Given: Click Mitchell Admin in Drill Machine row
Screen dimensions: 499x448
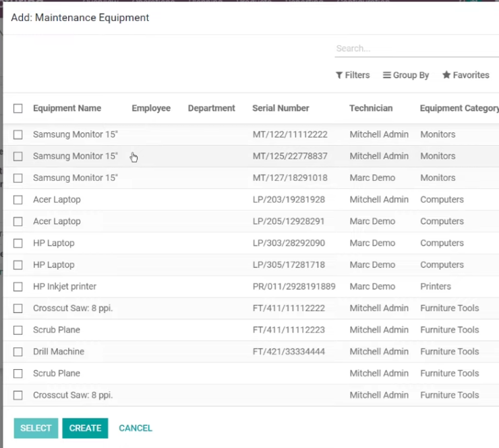Looking at the screenshot, I should tap(379, 352).
